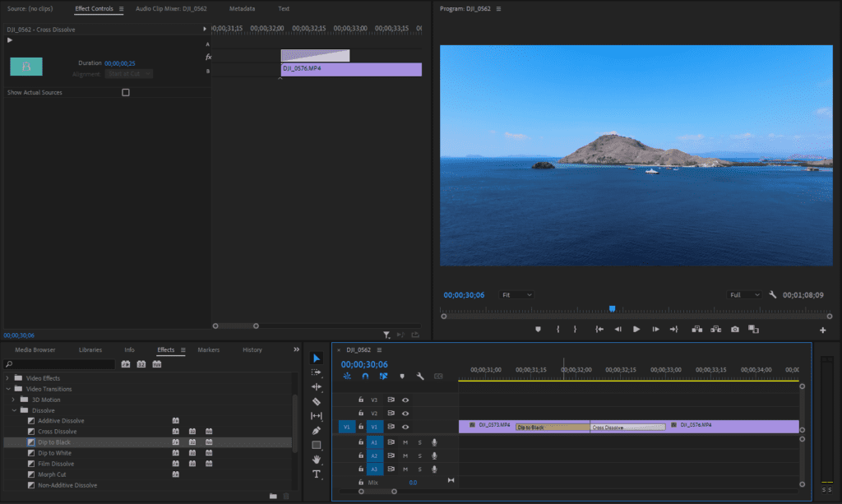Enable the Show Actual Sources checkbox
The width and height of the screenshot is (842, 504).
126,93
